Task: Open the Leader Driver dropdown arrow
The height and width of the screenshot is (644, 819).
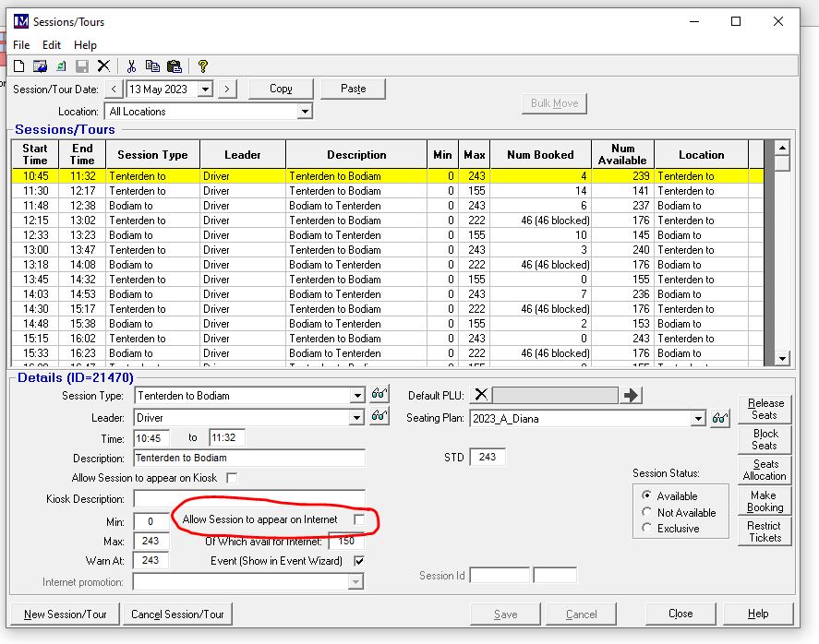Action: [x=356, y=418]
